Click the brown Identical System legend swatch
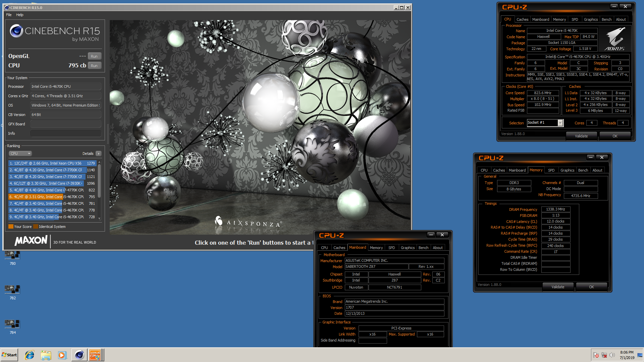Image resolution: width=644 pixels, height=362 pixels. 36,227
